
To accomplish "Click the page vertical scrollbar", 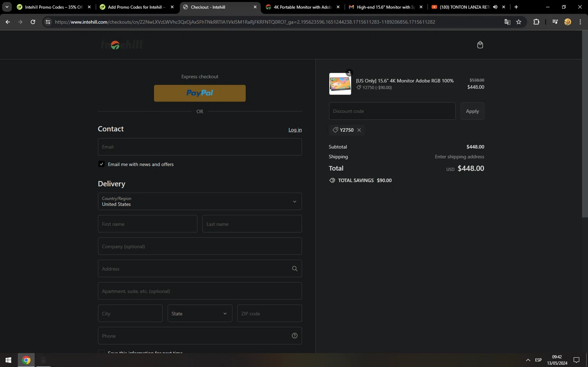I will coord(585,124).
